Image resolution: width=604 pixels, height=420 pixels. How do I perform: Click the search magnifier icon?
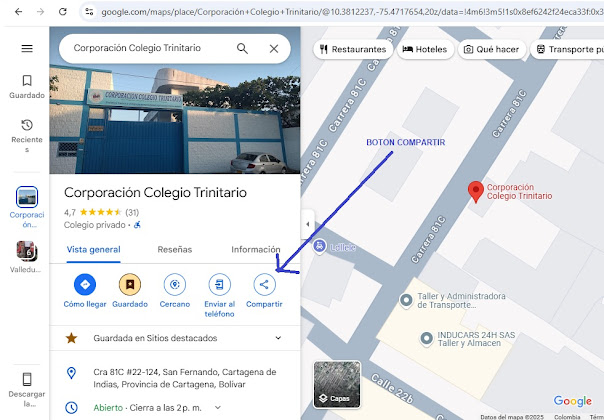242,49
